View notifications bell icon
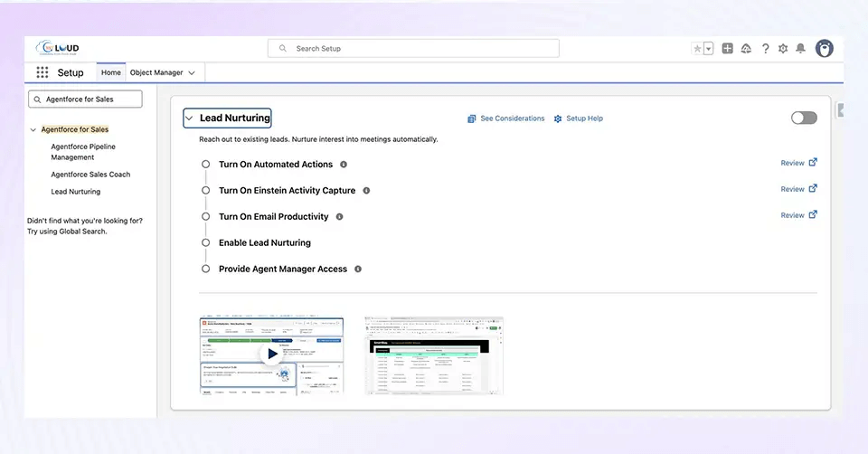The image size is (868, 454). [800, 49]
